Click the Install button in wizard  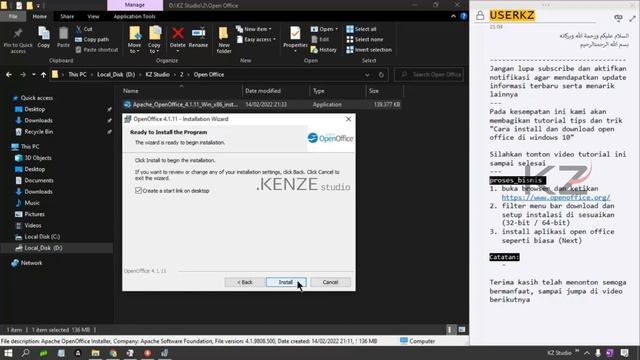click(286, 282)
